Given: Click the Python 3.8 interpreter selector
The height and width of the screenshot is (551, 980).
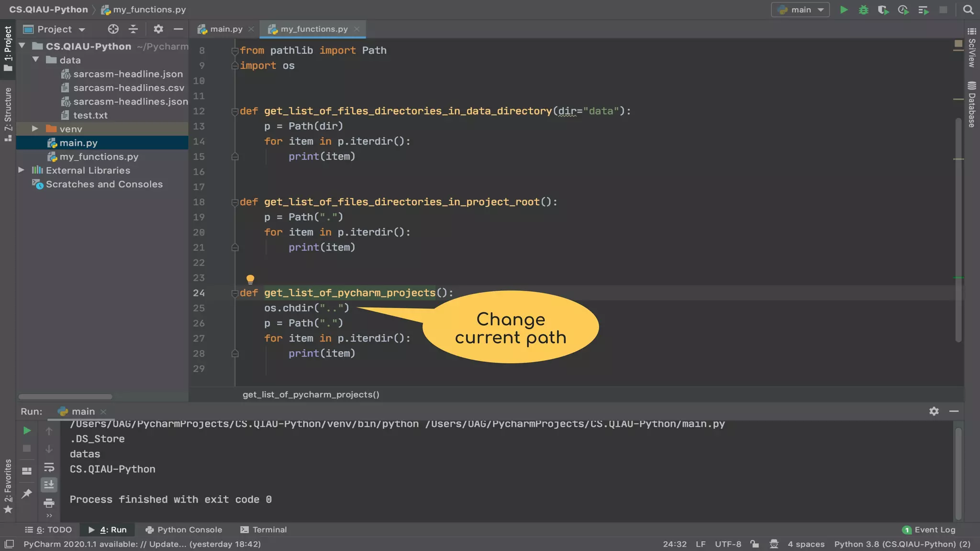Looking at the screenshot, I should click(902, 544).
